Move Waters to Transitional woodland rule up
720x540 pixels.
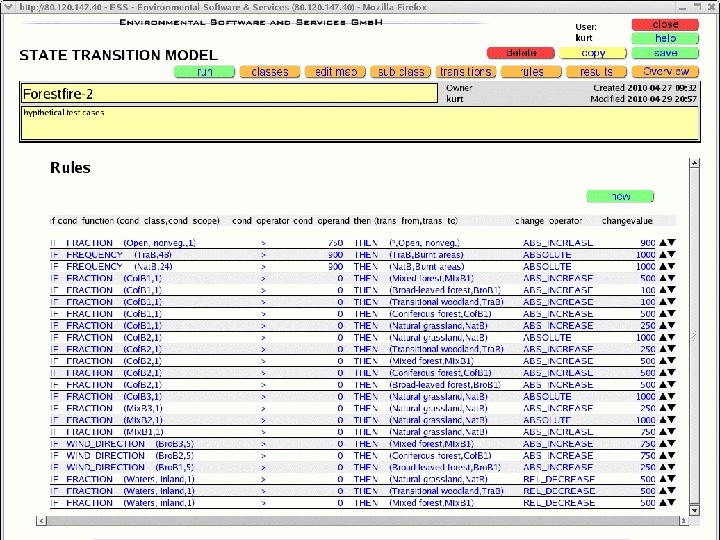[663, 491]
